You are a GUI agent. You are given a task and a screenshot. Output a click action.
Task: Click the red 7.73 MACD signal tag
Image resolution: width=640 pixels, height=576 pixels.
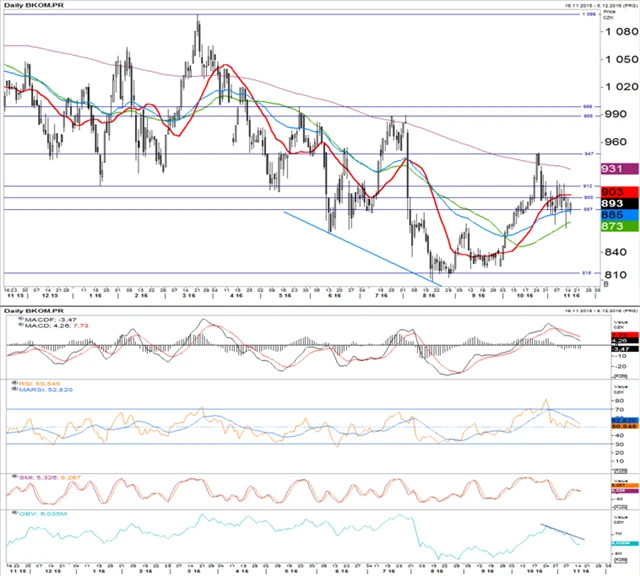[624, 335]
